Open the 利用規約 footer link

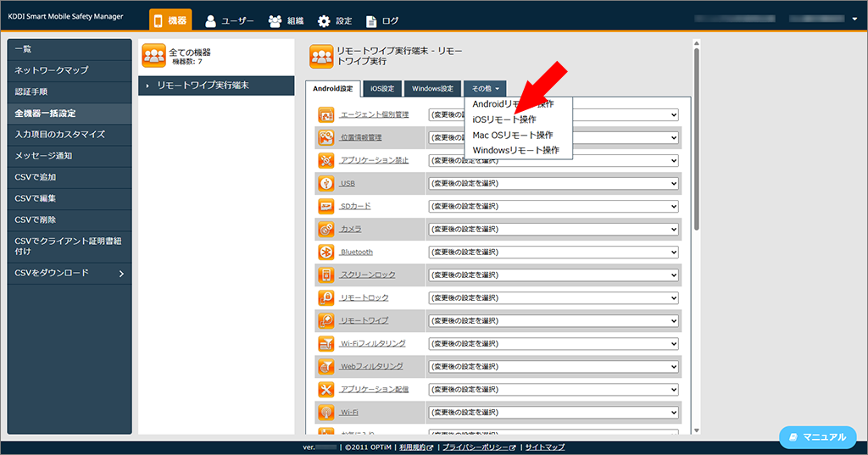[416, 447]
